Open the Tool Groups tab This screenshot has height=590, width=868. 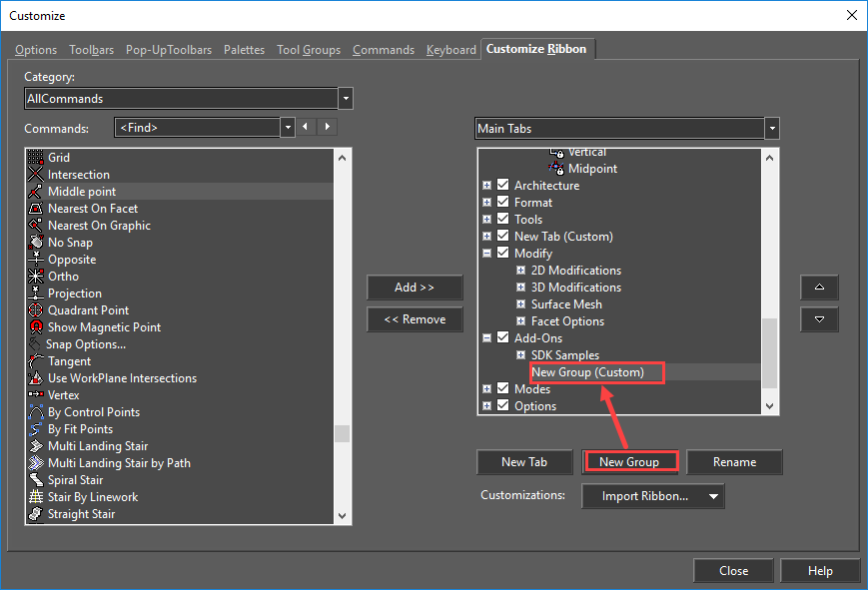pyautogui.click(x=309, y=50)
